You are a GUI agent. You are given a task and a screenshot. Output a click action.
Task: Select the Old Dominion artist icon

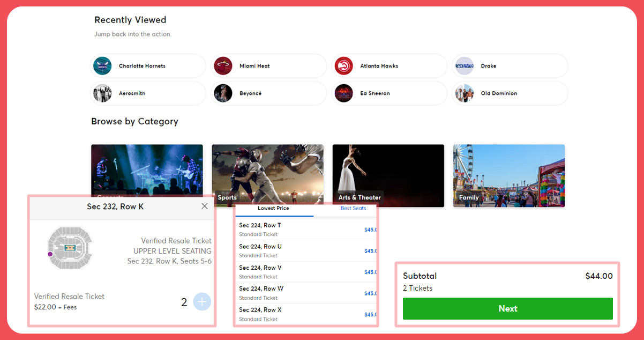click(x=465, y=93)
